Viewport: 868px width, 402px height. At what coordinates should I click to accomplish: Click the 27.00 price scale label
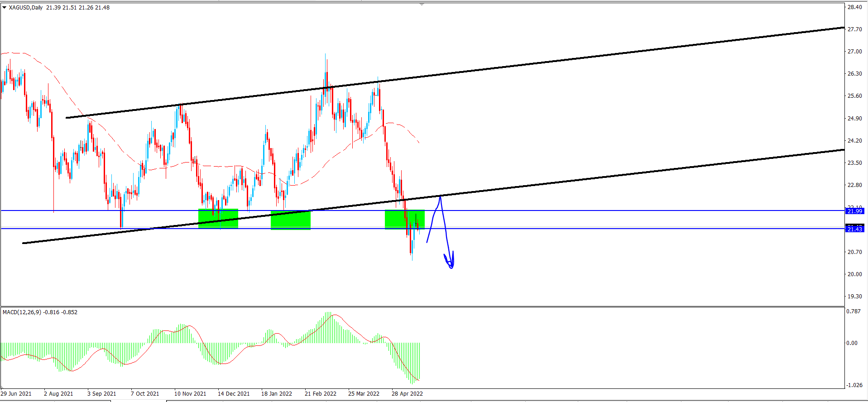click(x=855, y=52)
